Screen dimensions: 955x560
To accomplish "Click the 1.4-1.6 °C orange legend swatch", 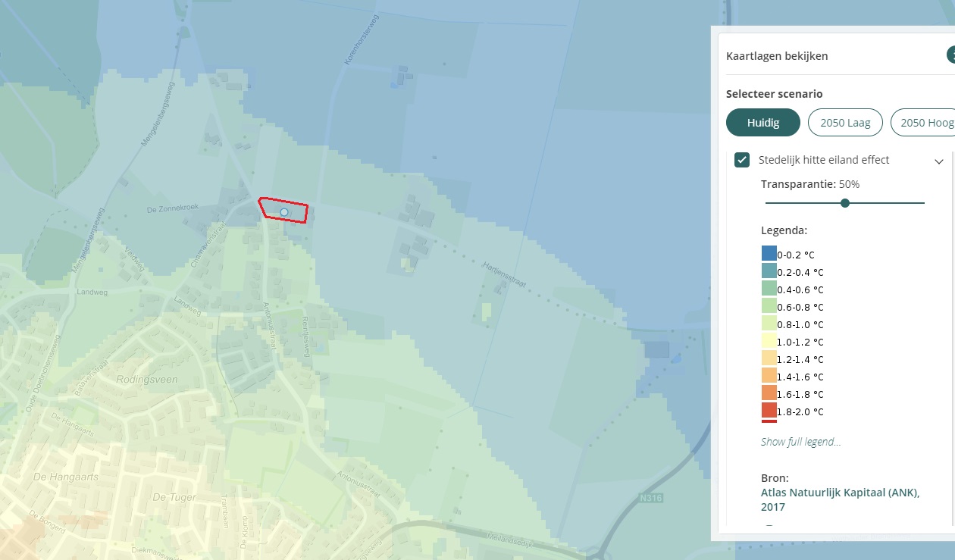I will click(769, 377).
